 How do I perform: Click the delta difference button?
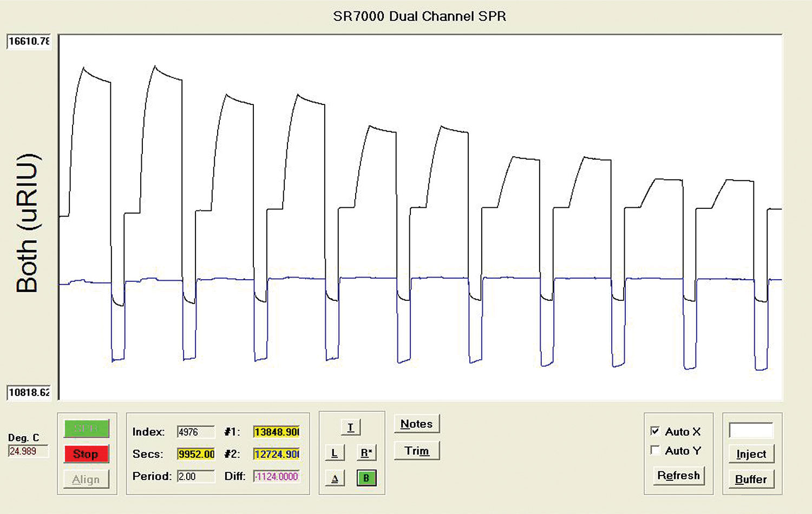[x=335, y=478]
